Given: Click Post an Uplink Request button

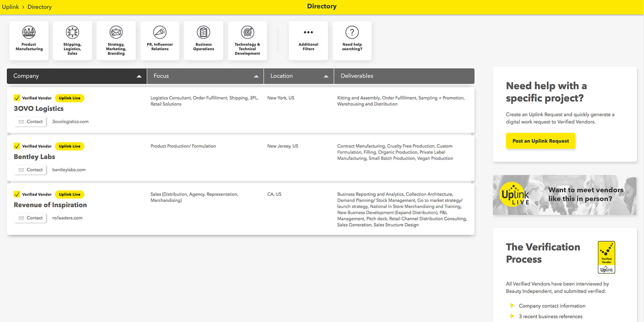Looking at the screenshot, I should coord(540,141).
